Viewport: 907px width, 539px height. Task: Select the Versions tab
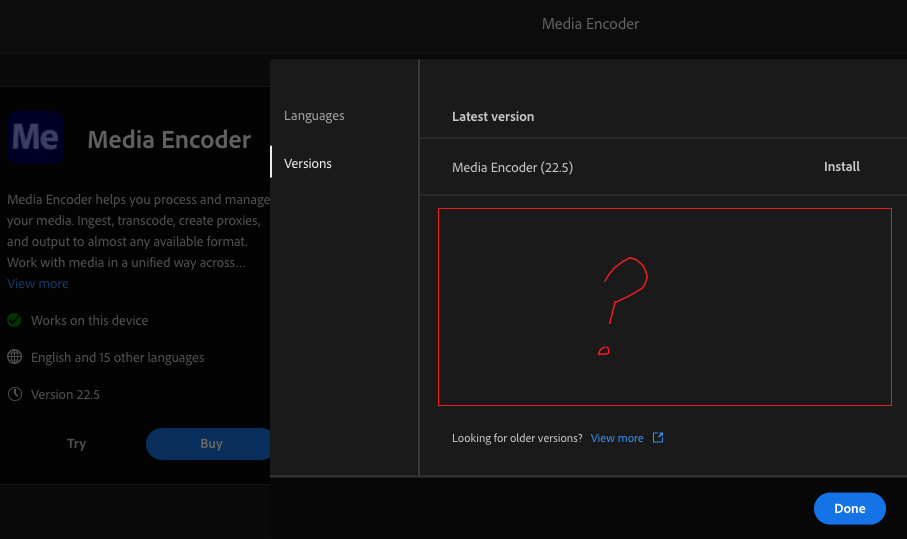pos(308,163)
